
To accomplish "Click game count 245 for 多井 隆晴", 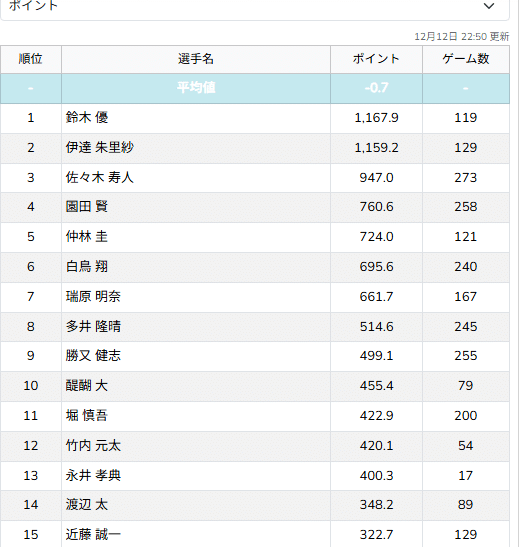I will tap(466, 327).
